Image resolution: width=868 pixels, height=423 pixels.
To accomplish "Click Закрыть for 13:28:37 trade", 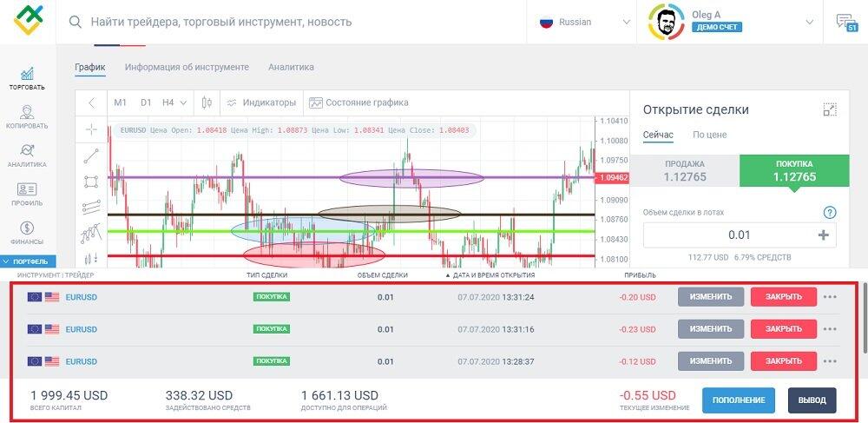I will 783,361.
